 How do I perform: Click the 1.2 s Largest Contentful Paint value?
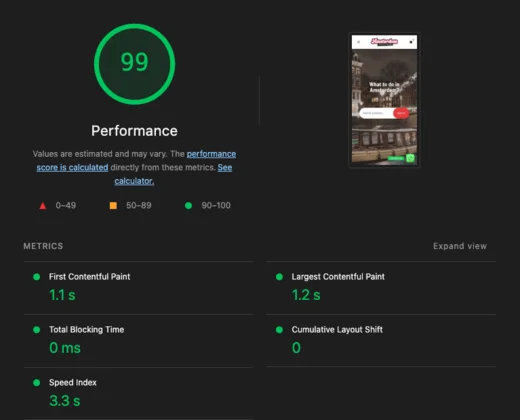(x=306, y=295)
